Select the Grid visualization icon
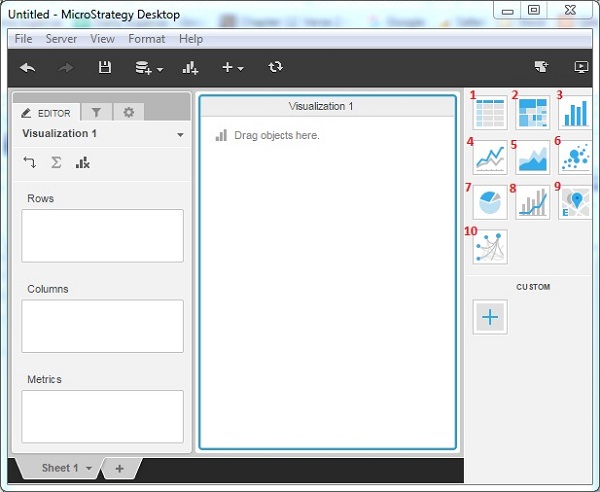Screen dimensions: 600x492 coord(490,112)
